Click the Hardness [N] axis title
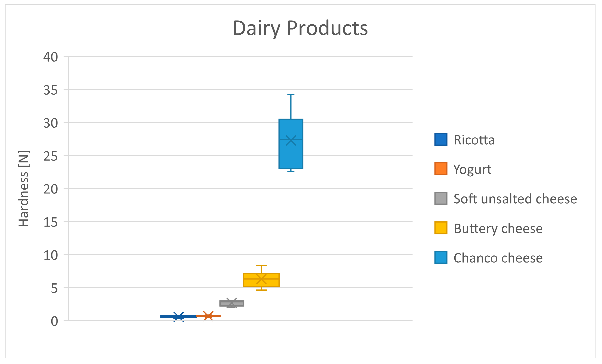Screen dimensions: 602x364 click(24, 188)
